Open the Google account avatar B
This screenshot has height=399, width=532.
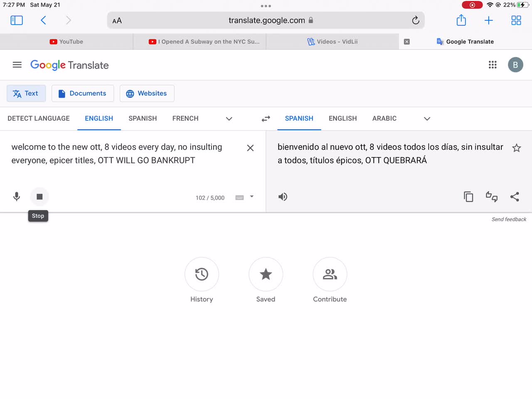click(515, 65)
